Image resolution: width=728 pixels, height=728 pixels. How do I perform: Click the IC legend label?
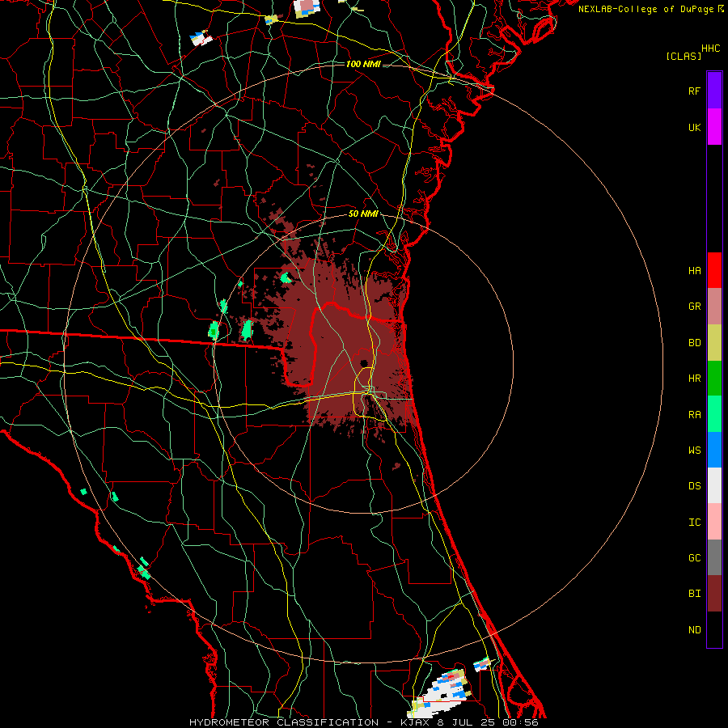[x=694, y=522]
